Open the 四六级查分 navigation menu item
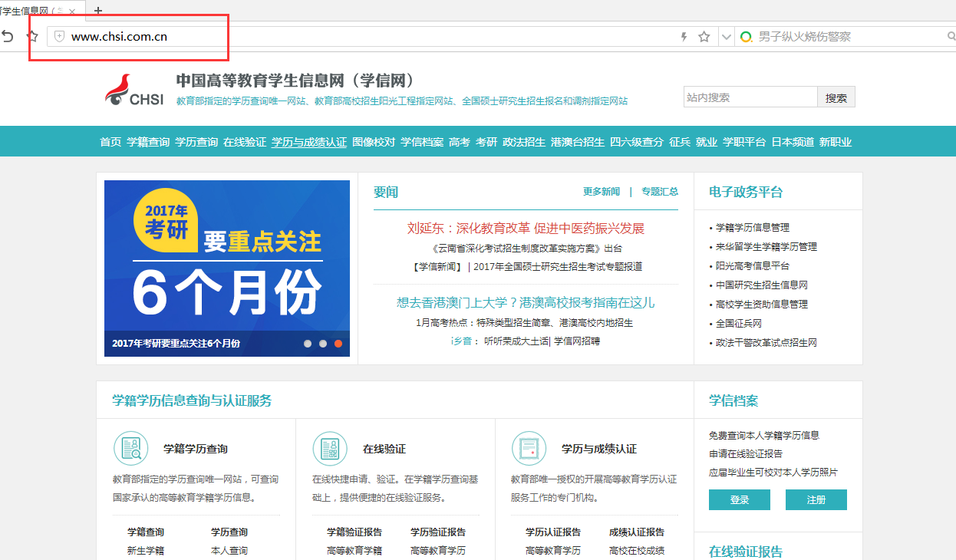Screen dimensions: 956x560 [x=638, y=142]
